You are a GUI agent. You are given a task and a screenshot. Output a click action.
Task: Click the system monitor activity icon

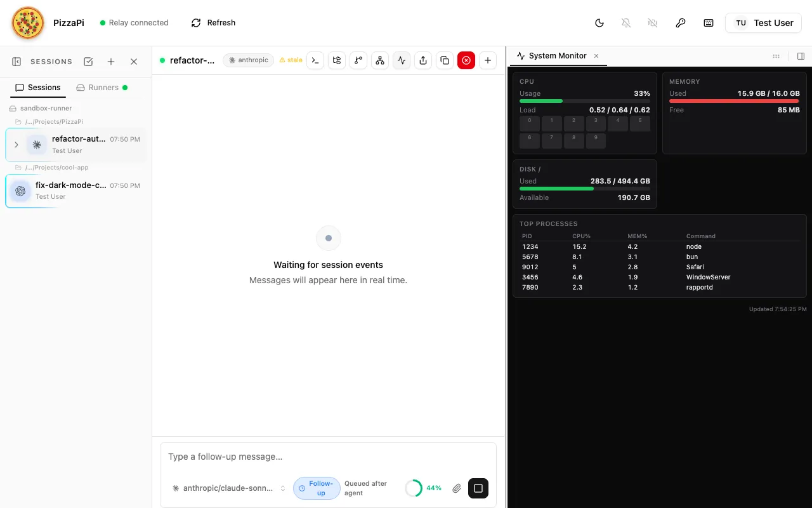(402, 60)
